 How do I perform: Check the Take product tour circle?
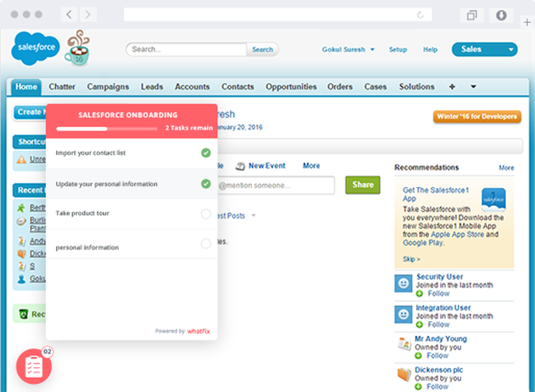tap(206, 214)
